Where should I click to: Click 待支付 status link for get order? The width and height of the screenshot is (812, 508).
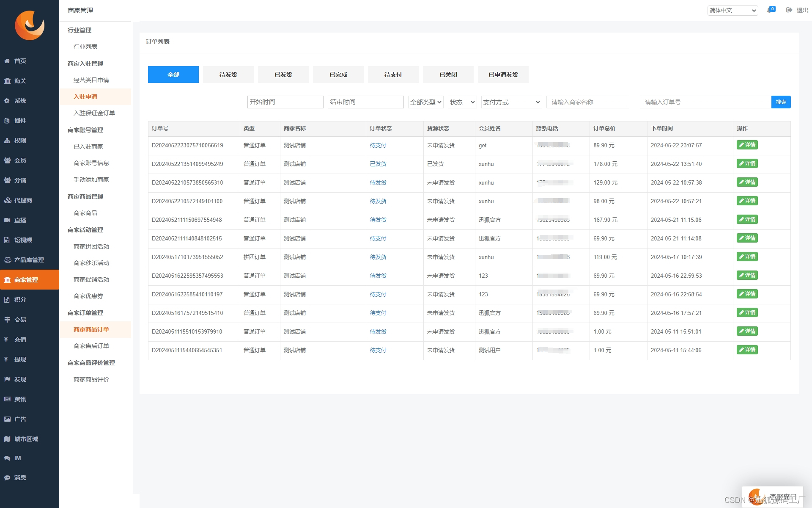click(378, 145)
